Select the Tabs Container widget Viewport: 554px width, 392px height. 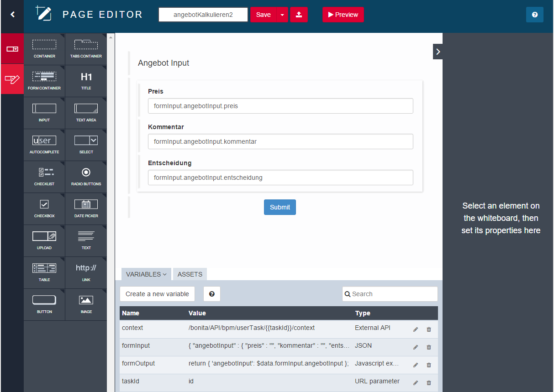point(86,49)
